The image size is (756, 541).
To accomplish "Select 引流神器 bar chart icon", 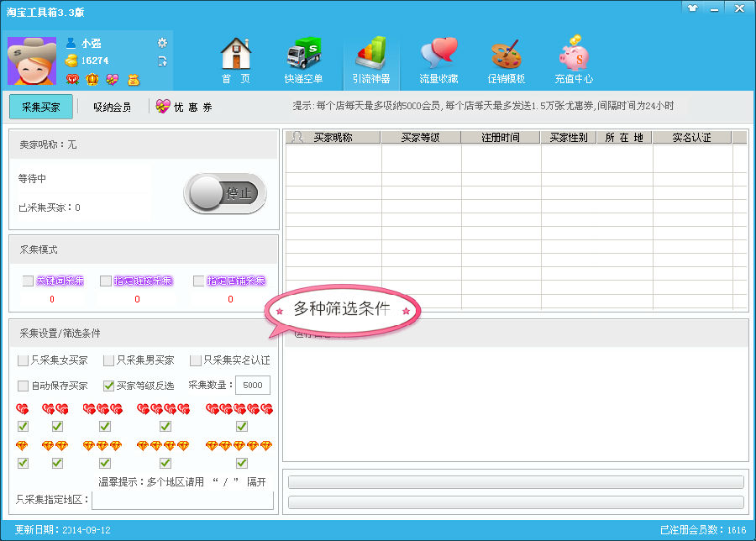I will 371,60.
